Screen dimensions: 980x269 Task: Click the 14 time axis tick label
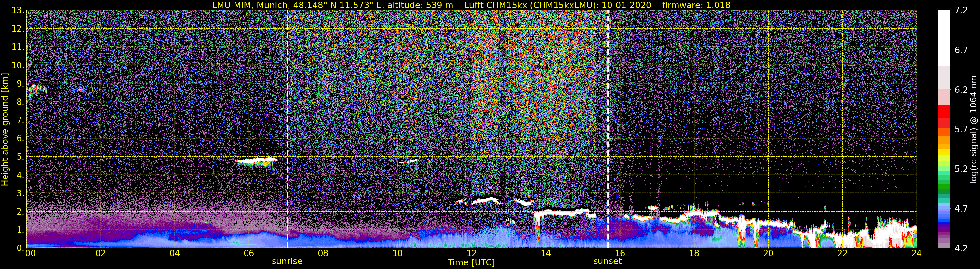coord(545,253)
